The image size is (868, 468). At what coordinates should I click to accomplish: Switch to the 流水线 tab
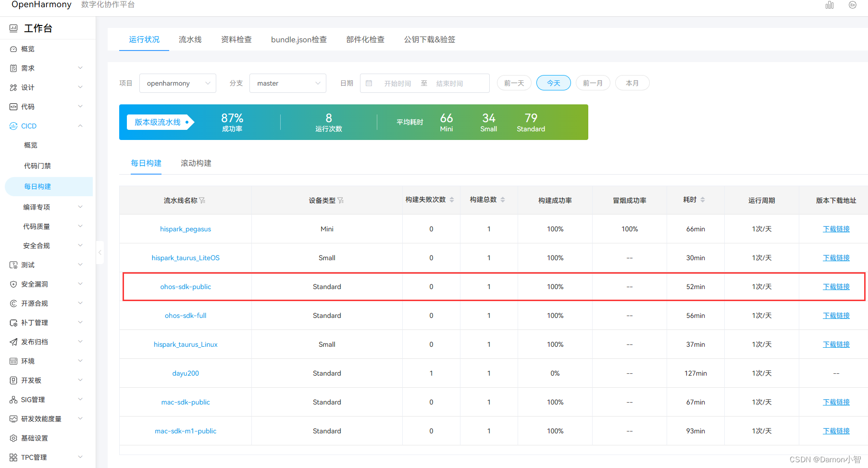tap(190, 39)
